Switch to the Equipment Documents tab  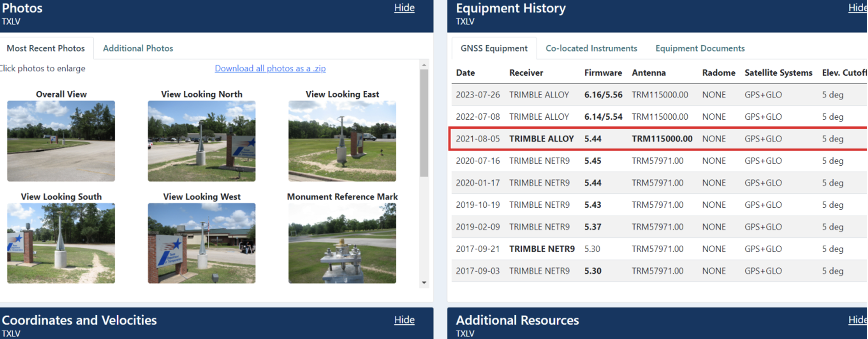tap(700, 48)
